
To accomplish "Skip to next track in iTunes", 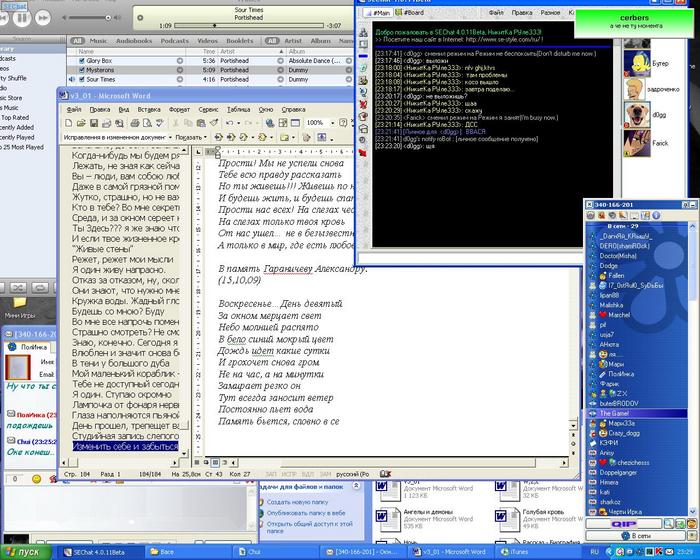I will pos(43,18).
